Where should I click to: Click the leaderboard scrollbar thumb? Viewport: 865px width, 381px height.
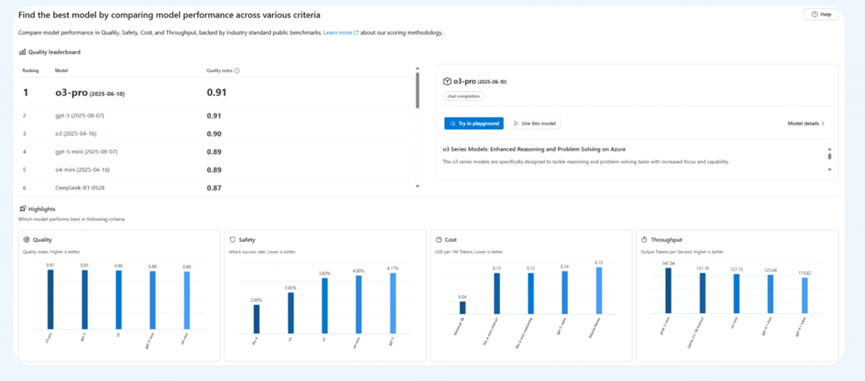point(417,90)
